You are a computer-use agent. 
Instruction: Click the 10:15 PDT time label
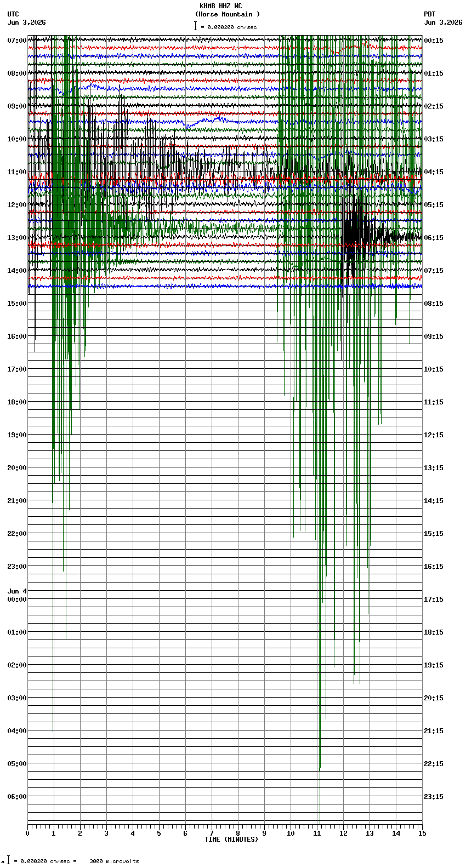tap(434, 369)
